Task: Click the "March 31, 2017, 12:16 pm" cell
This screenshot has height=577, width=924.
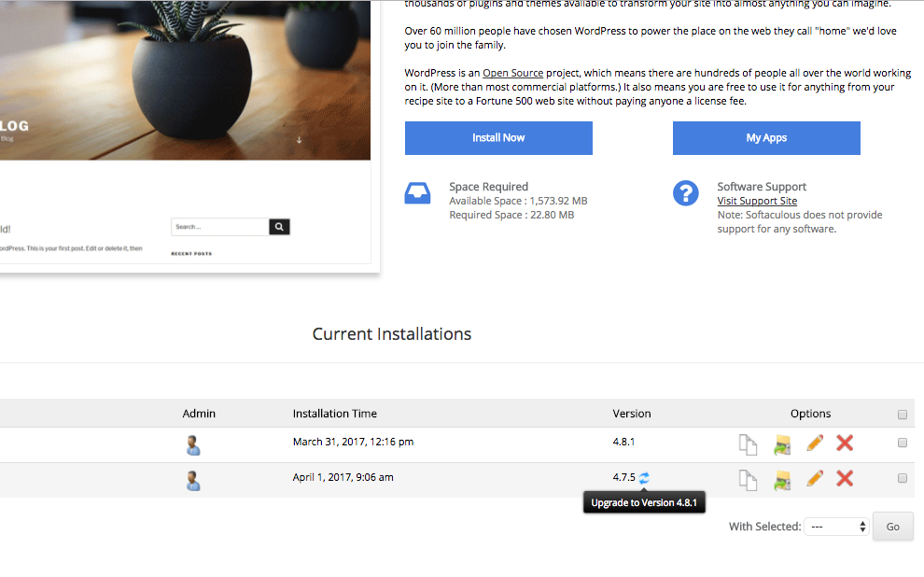Action: click(x=353, y=442)
